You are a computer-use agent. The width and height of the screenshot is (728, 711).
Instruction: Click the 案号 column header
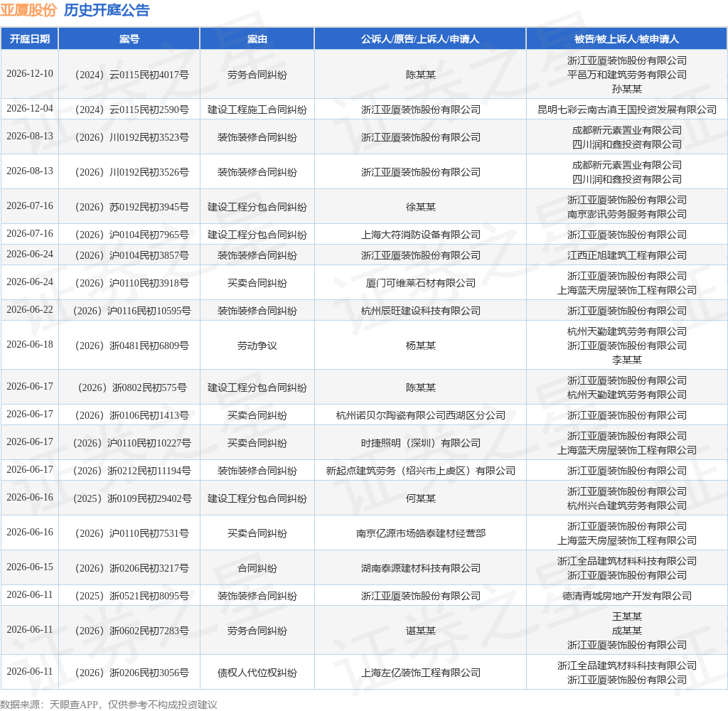point(129,39)
